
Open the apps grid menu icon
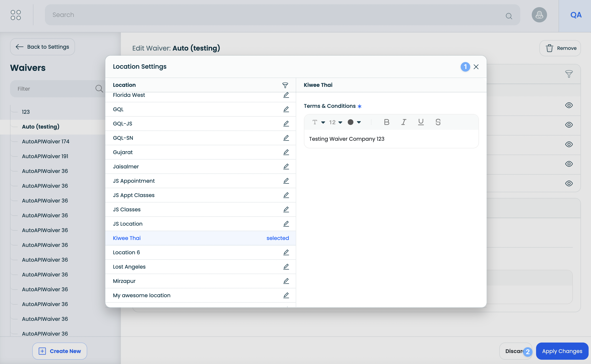point(16,15)
